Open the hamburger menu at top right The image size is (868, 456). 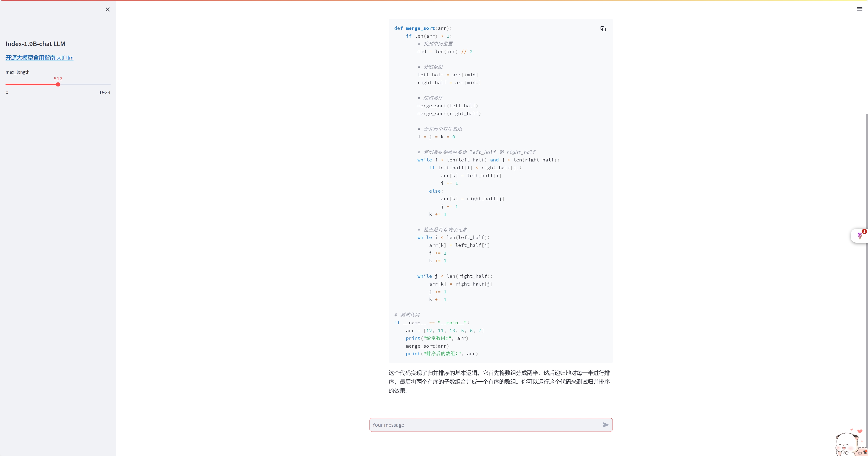point(859,9)
